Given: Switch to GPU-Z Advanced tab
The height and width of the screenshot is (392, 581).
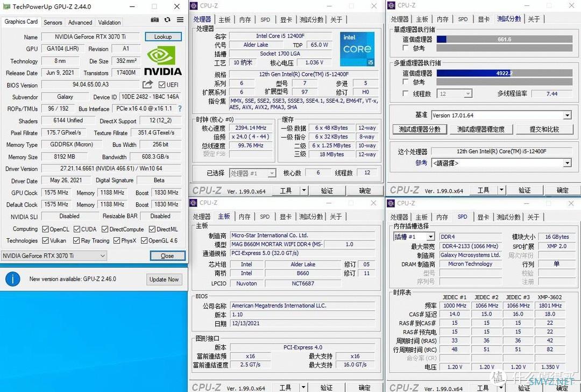Looking at the screenshot, I should coord(80,22).
